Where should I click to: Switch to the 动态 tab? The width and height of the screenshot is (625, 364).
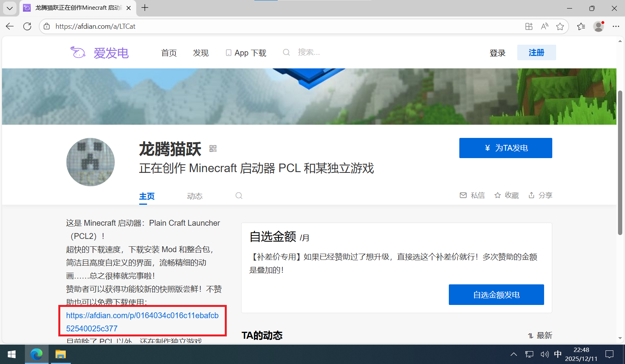[194, 196]
